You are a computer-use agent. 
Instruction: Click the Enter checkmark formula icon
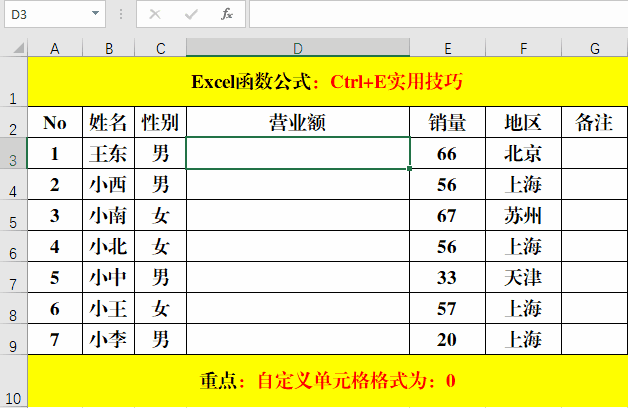pyautogui.click(x=191, y=14)
